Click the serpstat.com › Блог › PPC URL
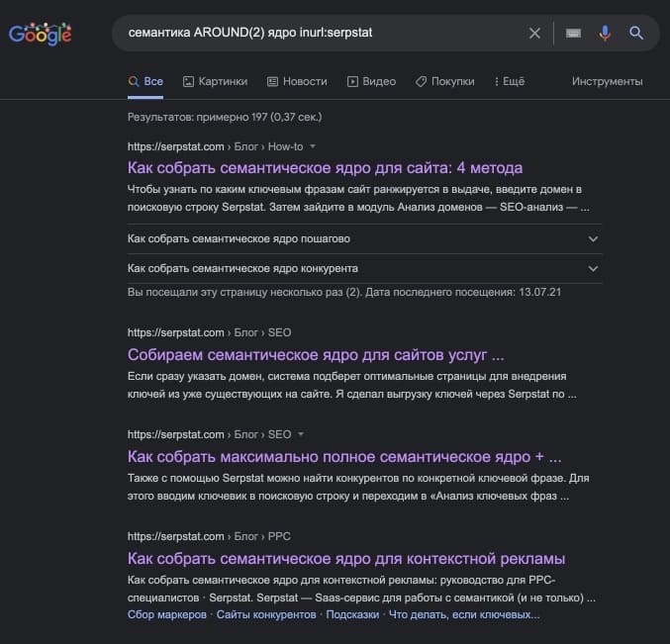 click(209, 536)
